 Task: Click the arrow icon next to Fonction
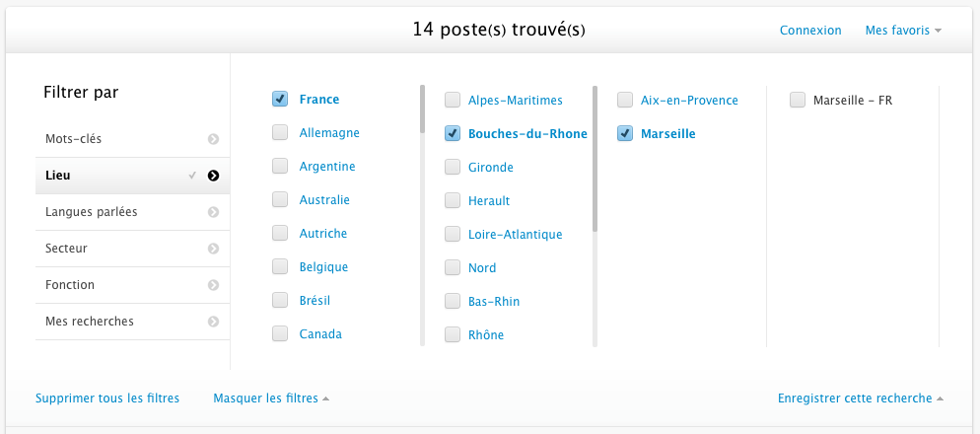pyautogui.click(x=214, y=285)
